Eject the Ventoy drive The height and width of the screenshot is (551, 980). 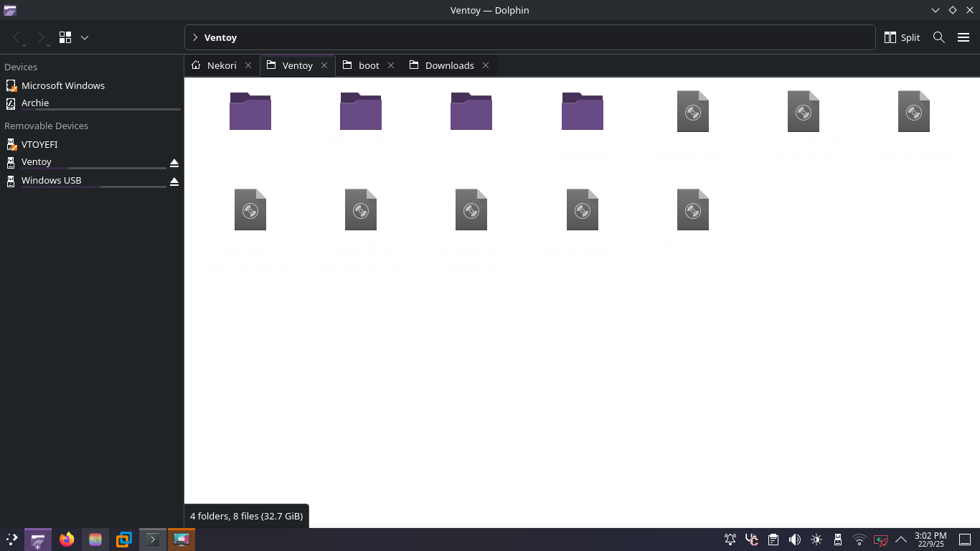click(x=174, y=163)
